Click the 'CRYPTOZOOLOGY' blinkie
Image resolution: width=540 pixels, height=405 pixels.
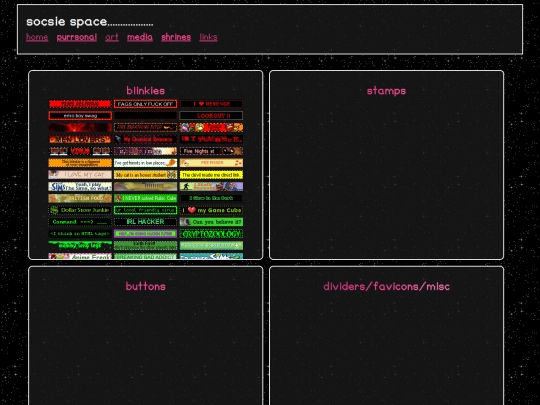[211, 233]
